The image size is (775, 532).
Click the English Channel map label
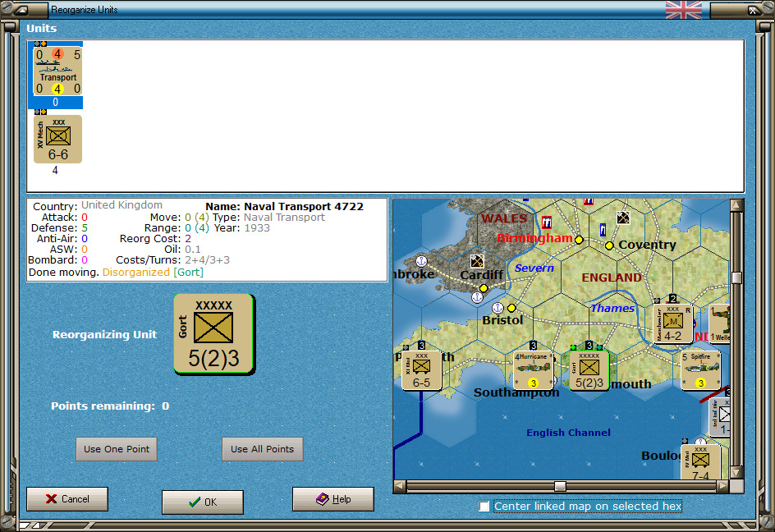point(568,433)
